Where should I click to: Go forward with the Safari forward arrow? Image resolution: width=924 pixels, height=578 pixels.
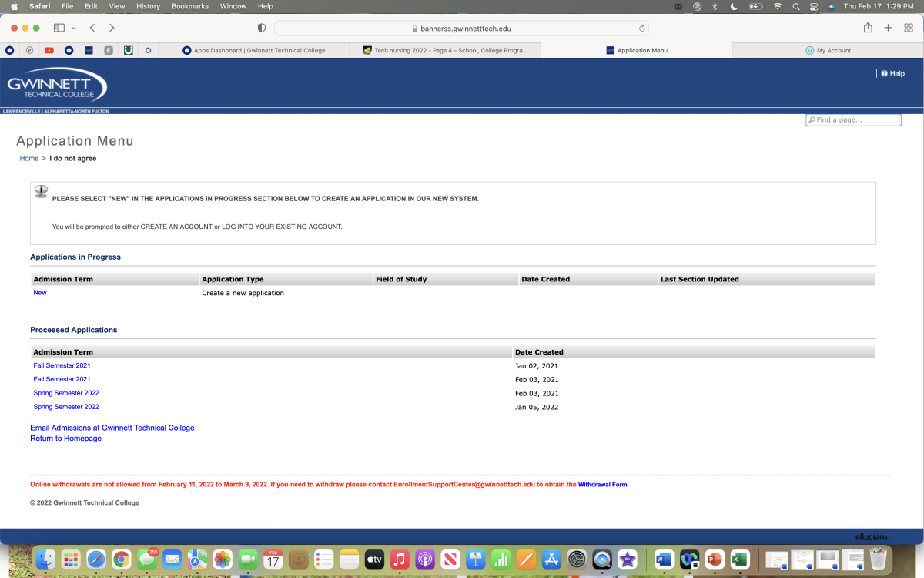[x=112, y=28]
